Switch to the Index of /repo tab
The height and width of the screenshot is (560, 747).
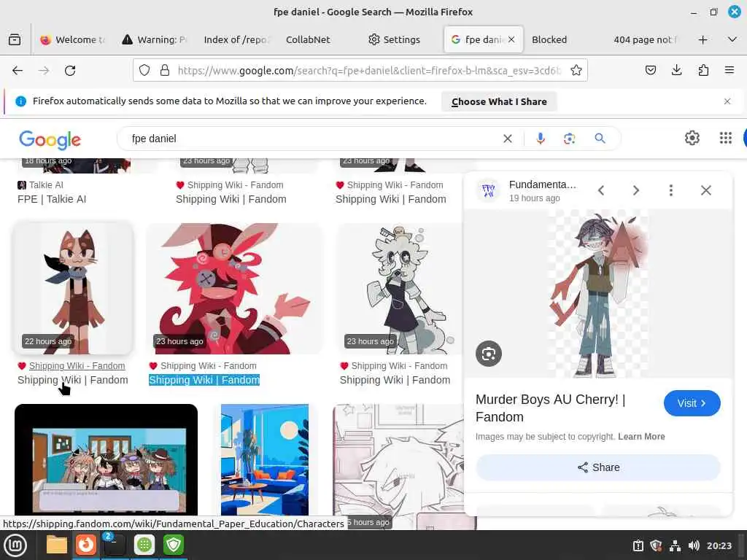tap(236, 39)
